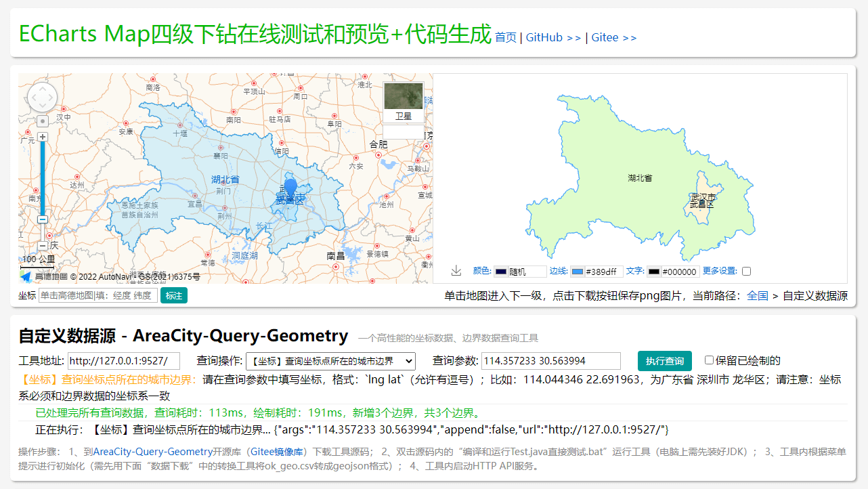Click the download PNG icon below the chart
Viewport: 868px width, 489px height.
pyautogui.click(x=456, y=271)
